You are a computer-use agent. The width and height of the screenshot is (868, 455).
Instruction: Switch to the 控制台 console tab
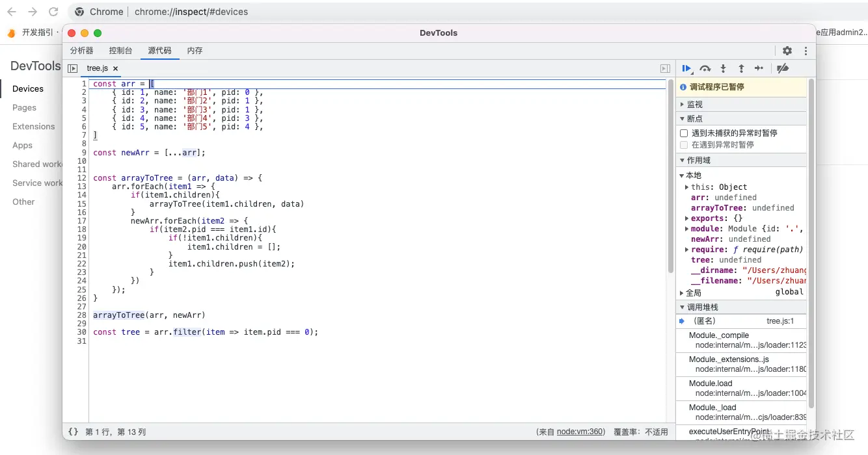(x=120, y=51)
